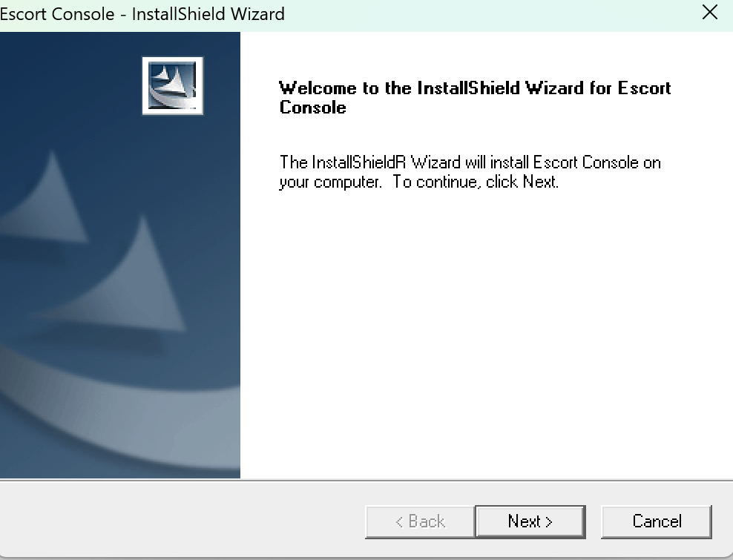Click 'click Next' in the instruction sentence
The height and width of the screenshot is (560, 733).
(x=522, y=182)
